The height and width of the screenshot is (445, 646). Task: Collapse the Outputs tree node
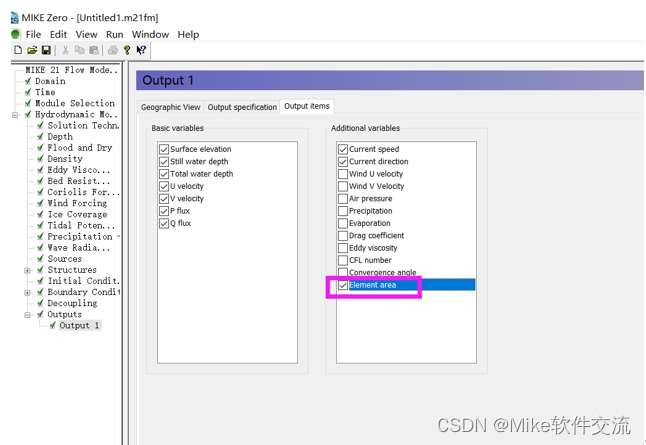[28, 315]
